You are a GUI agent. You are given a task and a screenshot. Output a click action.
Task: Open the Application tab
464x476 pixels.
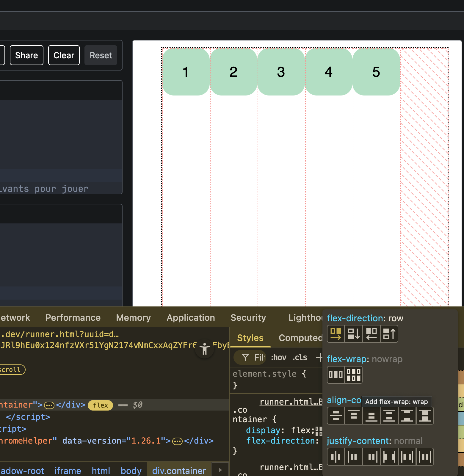tap(191, 317)
